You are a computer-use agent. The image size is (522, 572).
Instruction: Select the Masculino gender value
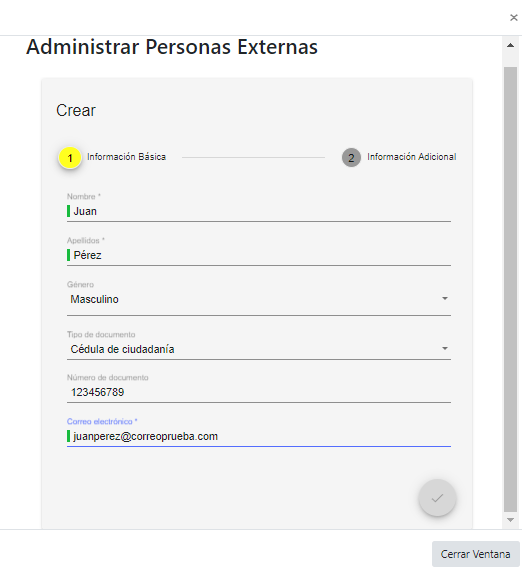point(94,299)
